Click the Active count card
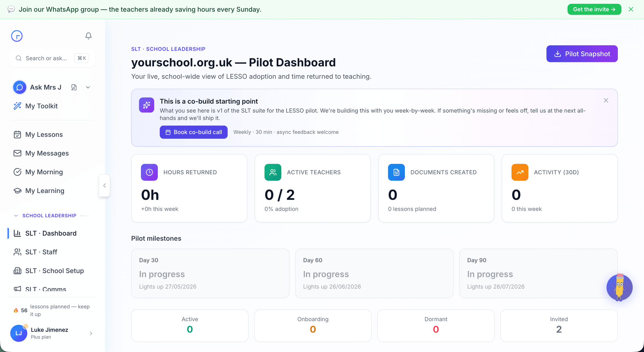 (x=190, y=326)
